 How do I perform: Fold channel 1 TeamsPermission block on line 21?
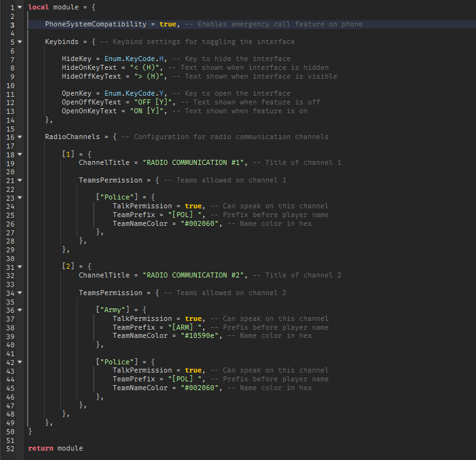20,180
